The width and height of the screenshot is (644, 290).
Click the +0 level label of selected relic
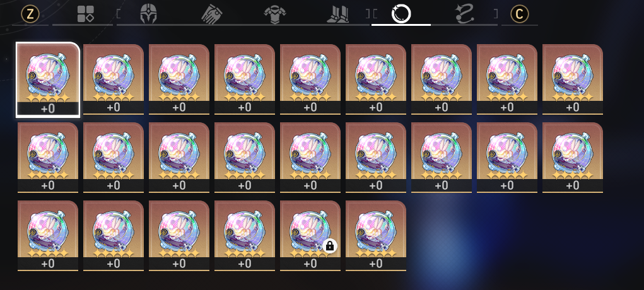coord(48,108)
